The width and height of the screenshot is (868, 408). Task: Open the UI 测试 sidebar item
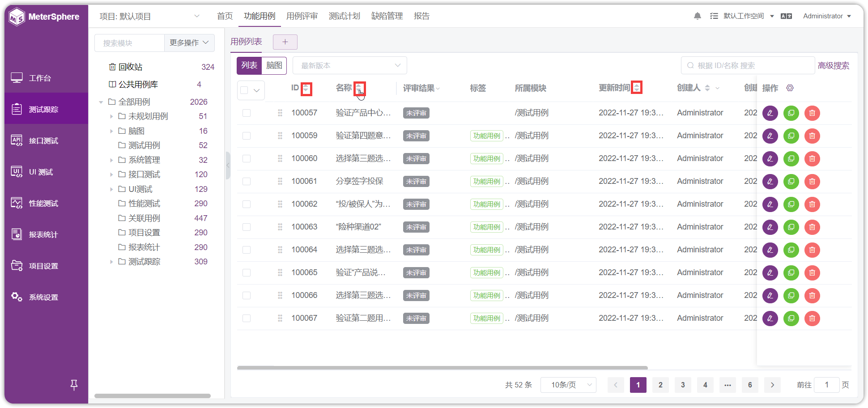(46, 172)
